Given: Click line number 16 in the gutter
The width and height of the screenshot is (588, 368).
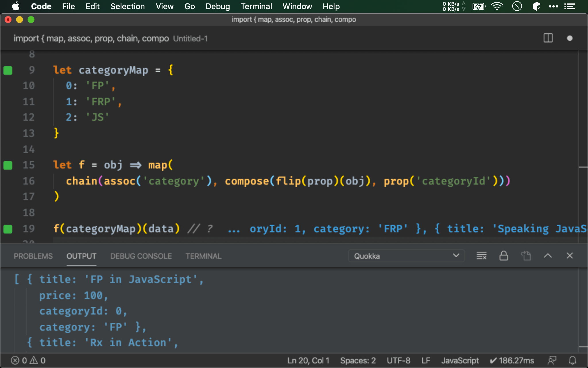Looking at the screenshot, I should click(29, 181).
